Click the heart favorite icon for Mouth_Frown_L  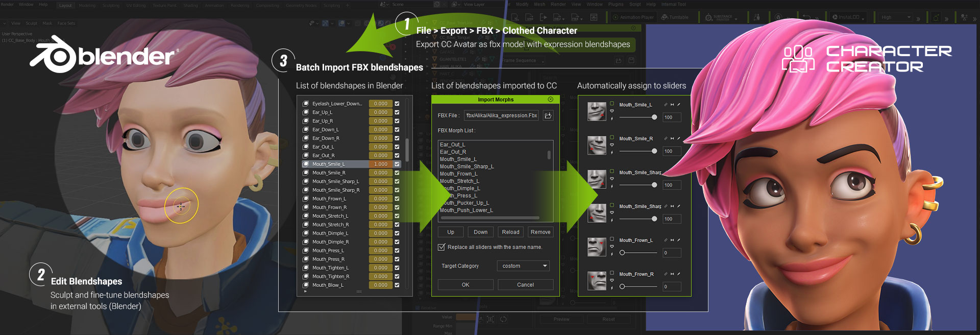click(612, 247)
